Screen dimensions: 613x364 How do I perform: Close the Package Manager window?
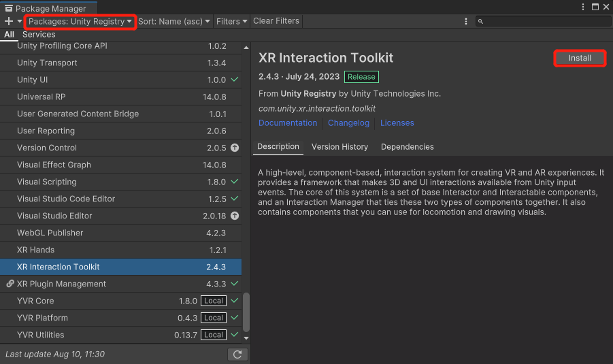(x=606, y=7)
